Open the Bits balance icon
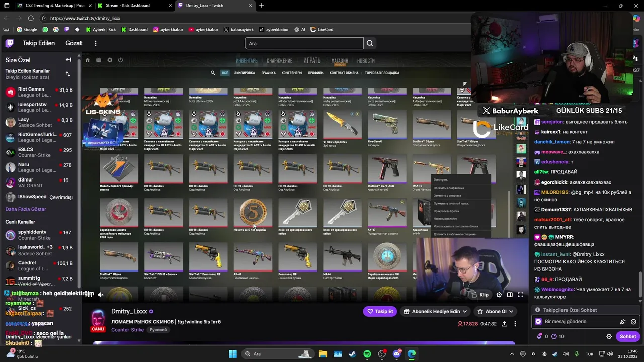644x362 pixels. tap(540, 336)
